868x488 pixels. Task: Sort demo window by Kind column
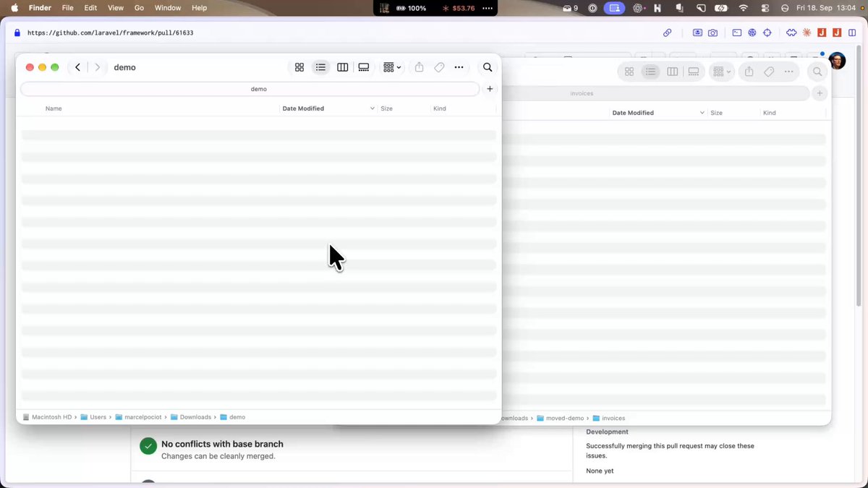(439, 108)
